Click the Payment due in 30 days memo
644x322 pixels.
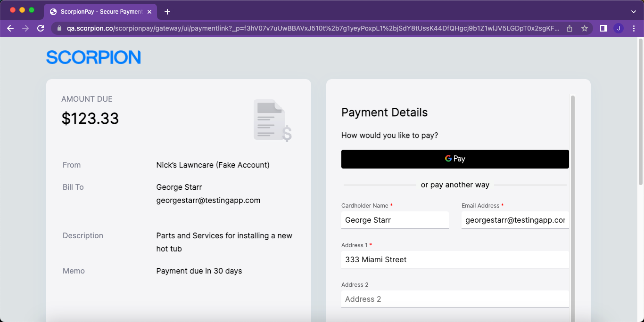[199, 271]
